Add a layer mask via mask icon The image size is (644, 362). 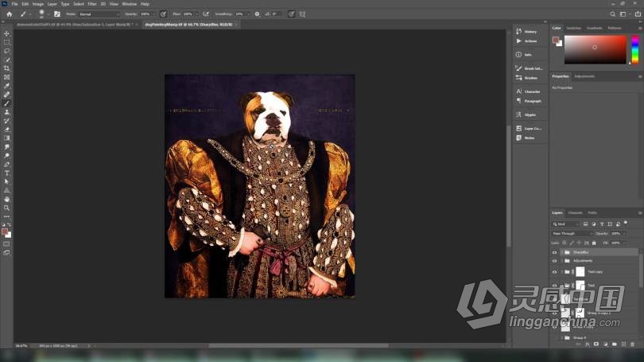coord(596,344)
